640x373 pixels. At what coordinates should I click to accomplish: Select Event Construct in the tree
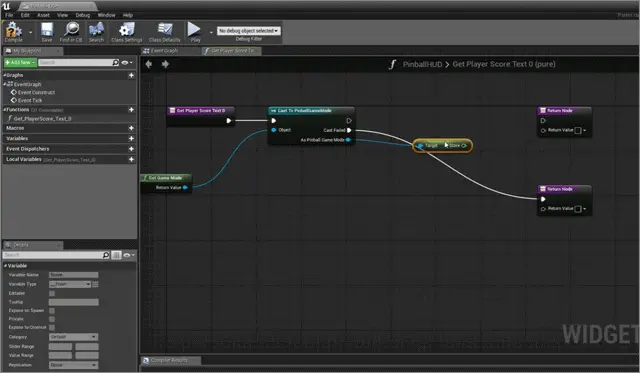tap(36, 92)
